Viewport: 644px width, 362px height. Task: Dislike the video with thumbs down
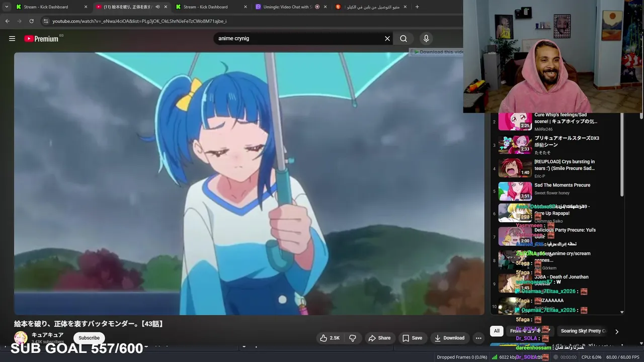tap(353, 338)
